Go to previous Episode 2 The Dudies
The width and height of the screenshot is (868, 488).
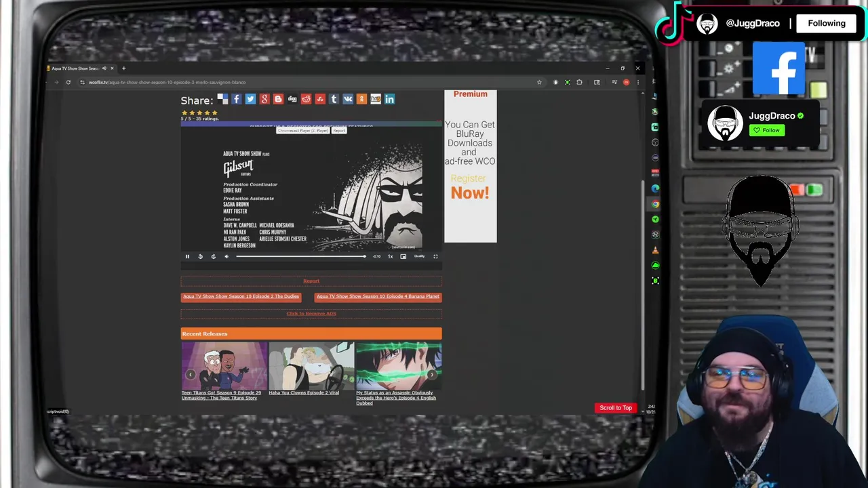point(241,296)
